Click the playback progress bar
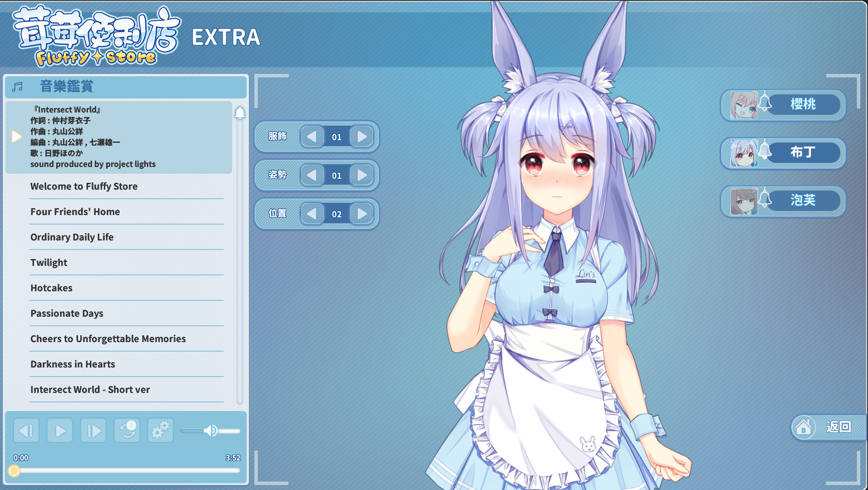The image size is (868, 490). [x=127, y=471]
